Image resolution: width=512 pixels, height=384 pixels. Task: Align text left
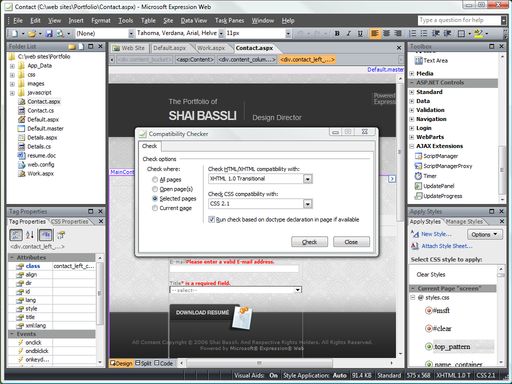[x=375, y=33]
